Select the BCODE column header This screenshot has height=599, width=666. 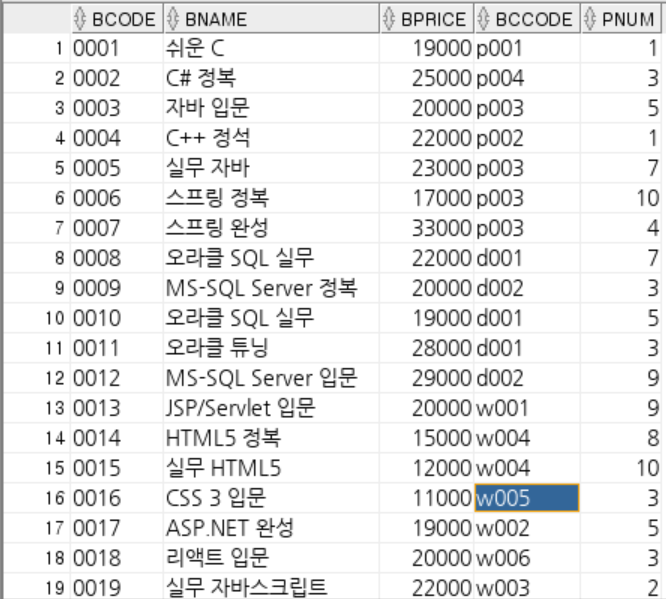[x=117, y=19]
